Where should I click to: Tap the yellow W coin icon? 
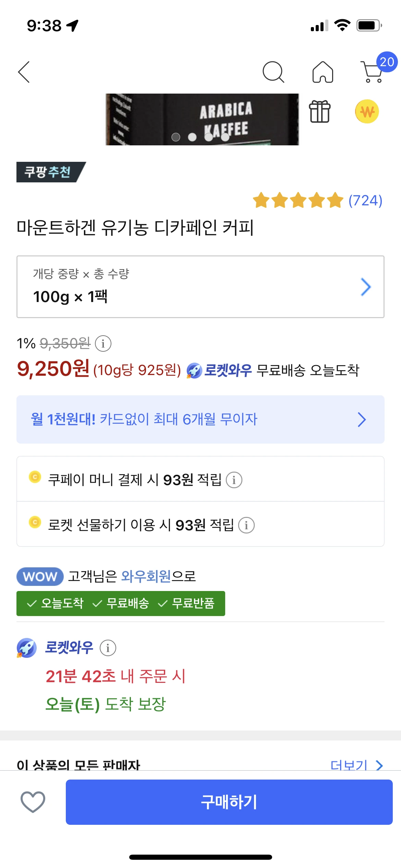pos(367,111)
